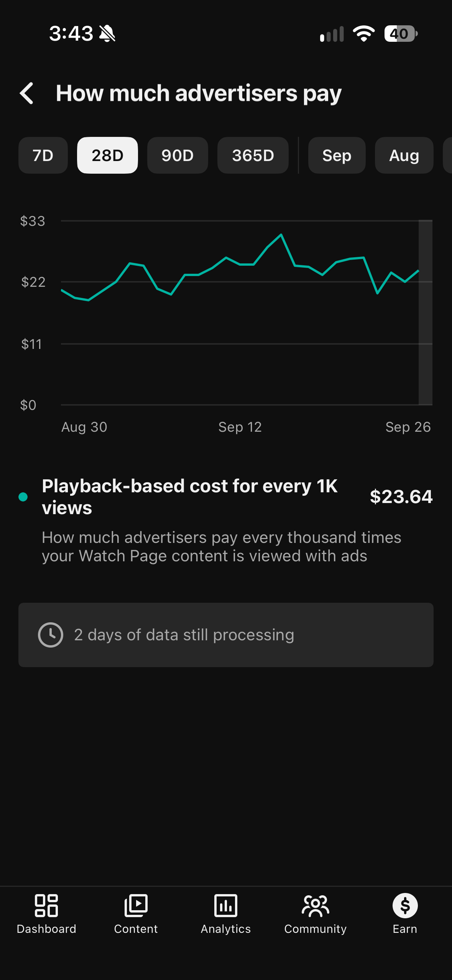Tap the back arrow icon

click(x=26, y=93)
